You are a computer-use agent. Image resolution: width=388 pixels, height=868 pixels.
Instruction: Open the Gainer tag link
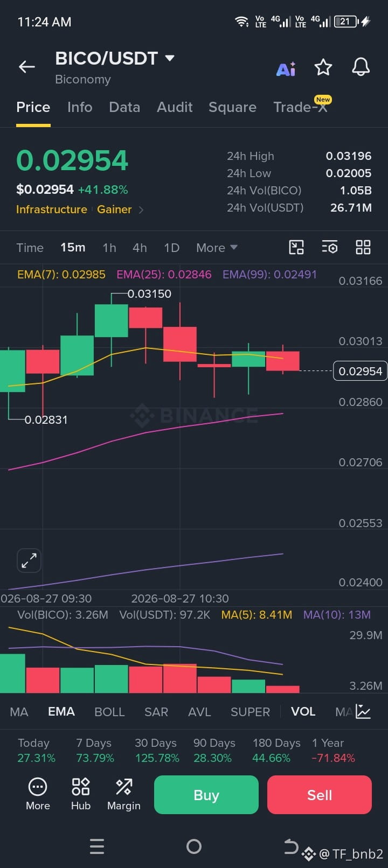[114, 209]
